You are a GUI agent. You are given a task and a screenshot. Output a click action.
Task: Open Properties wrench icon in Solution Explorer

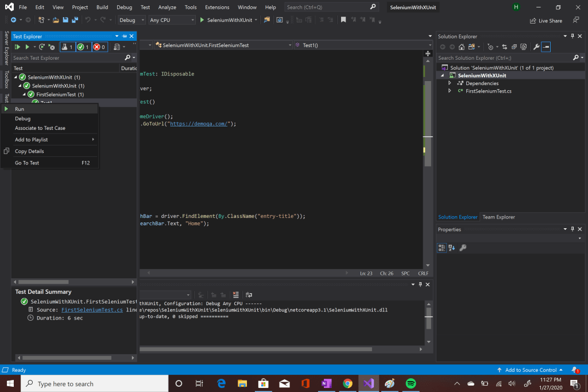tap(536, 47)
